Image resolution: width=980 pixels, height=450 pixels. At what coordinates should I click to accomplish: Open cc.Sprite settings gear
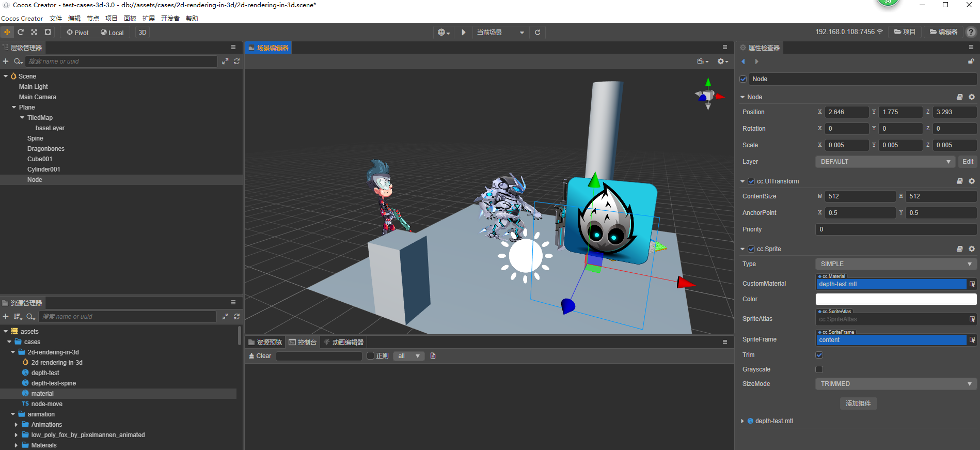click(x=972, y=249)
